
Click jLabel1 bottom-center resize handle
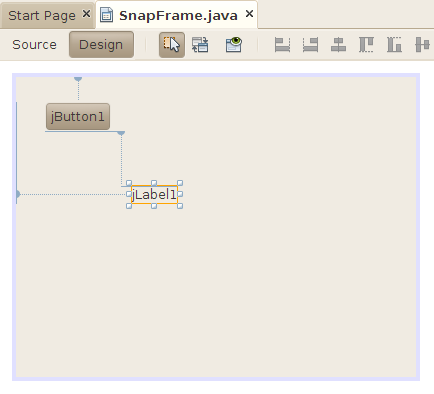click(154, 206)
